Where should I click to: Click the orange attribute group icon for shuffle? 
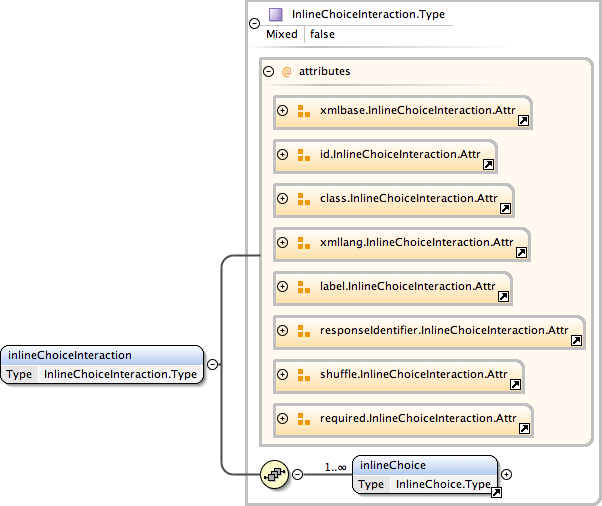(x=304, y=375)
